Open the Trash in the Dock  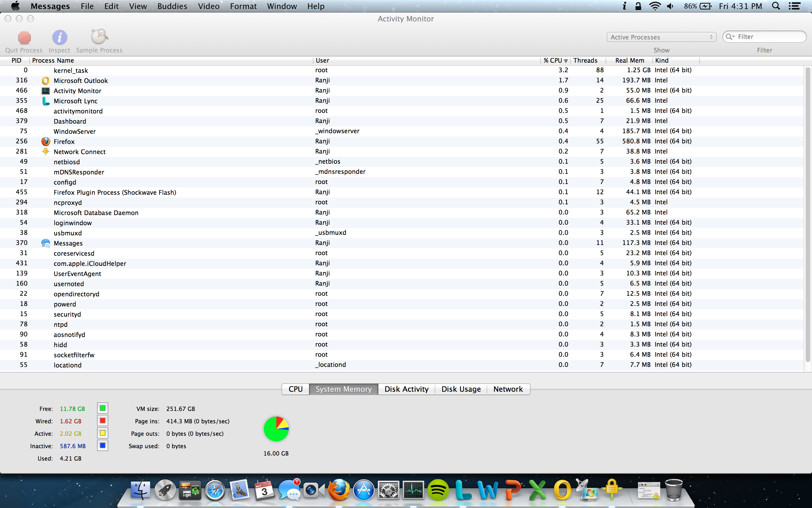coord(674,490)
